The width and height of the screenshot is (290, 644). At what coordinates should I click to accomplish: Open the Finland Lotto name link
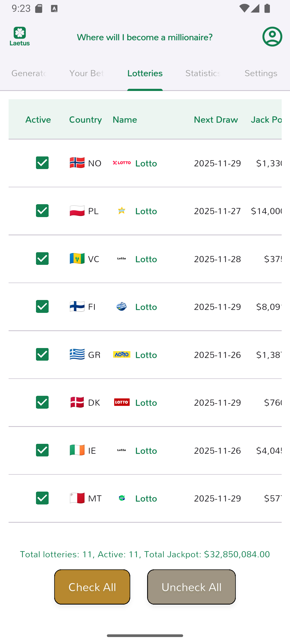tap(146, 307)
